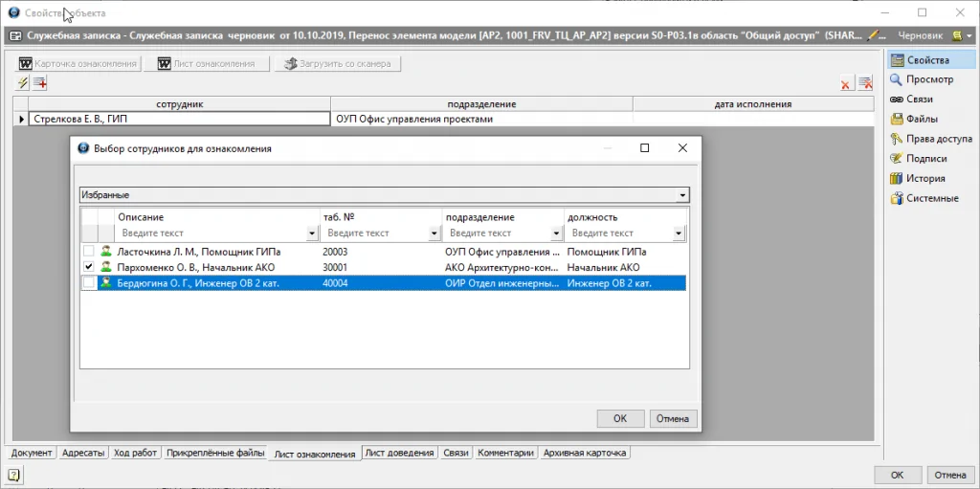980x489 pixels.
Task: Open the Файлы section in sidebar
Action: coord(919,120)
